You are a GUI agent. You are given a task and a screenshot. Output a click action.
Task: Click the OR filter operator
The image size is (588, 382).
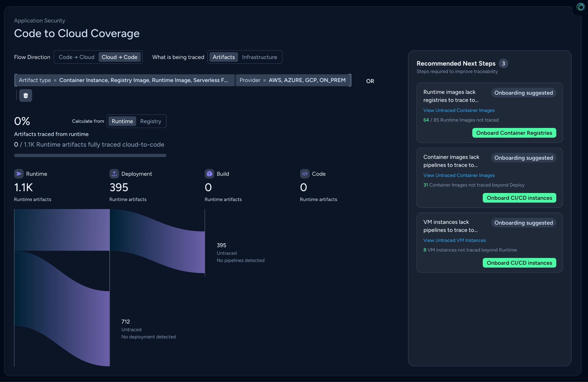pos(370,81)
